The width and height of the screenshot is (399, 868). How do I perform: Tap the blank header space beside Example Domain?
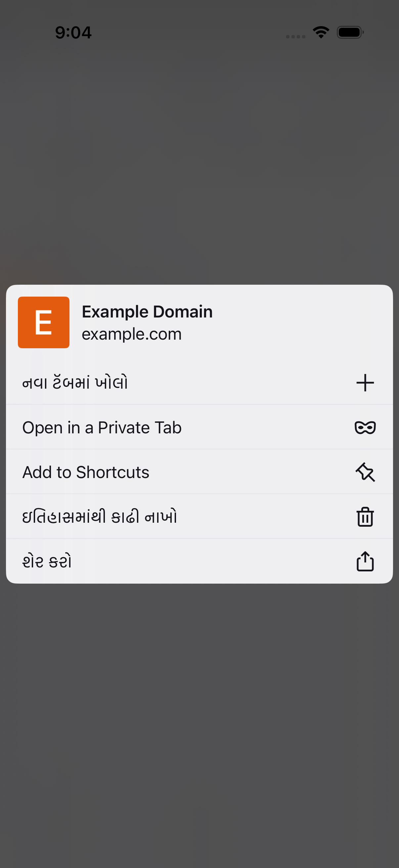click(x=303, y=322)
